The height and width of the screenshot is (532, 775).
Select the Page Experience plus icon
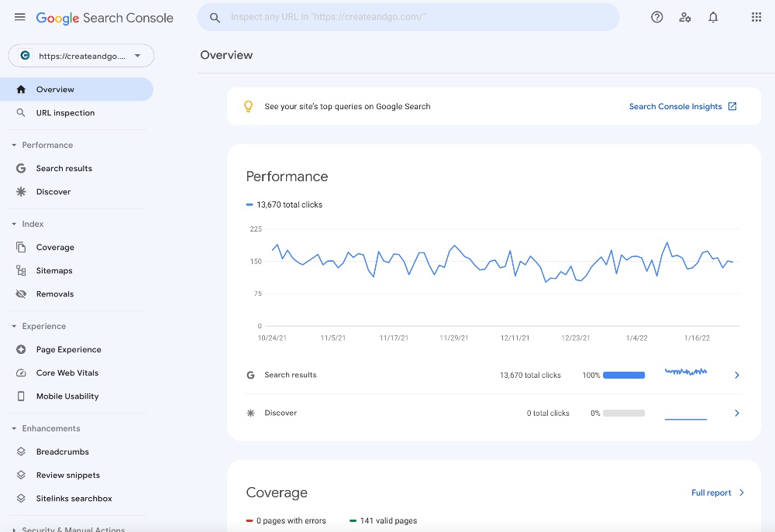tap(21, 349)
